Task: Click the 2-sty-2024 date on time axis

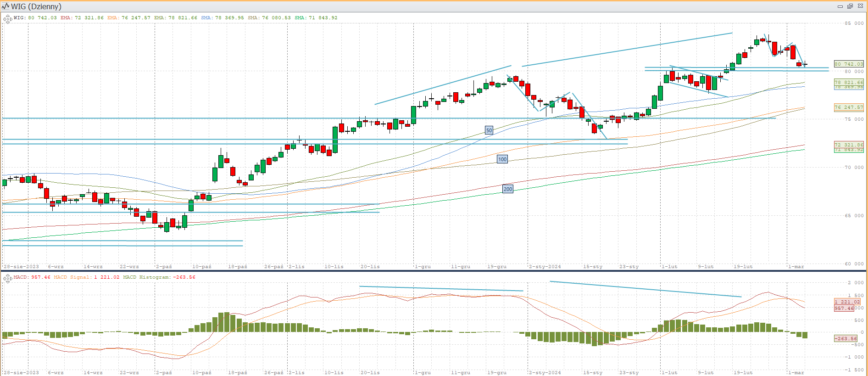Action: tap(545, 266)
